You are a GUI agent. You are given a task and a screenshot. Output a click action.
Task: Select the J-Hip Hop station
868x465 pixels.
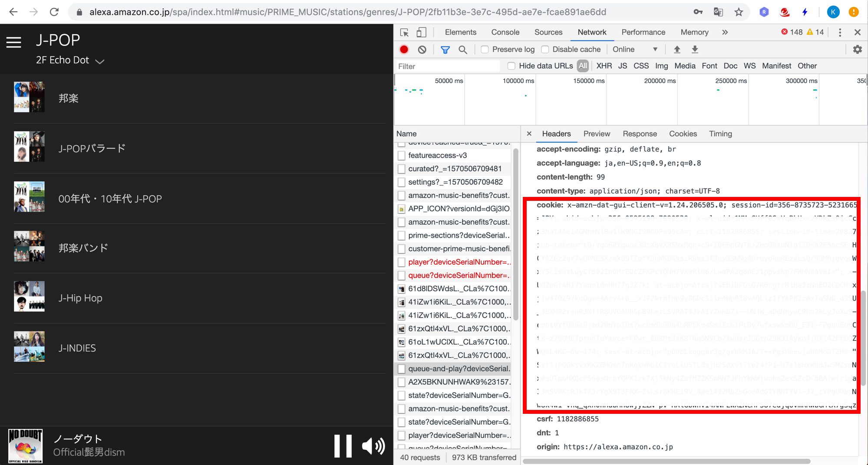(x=200, y=298)
